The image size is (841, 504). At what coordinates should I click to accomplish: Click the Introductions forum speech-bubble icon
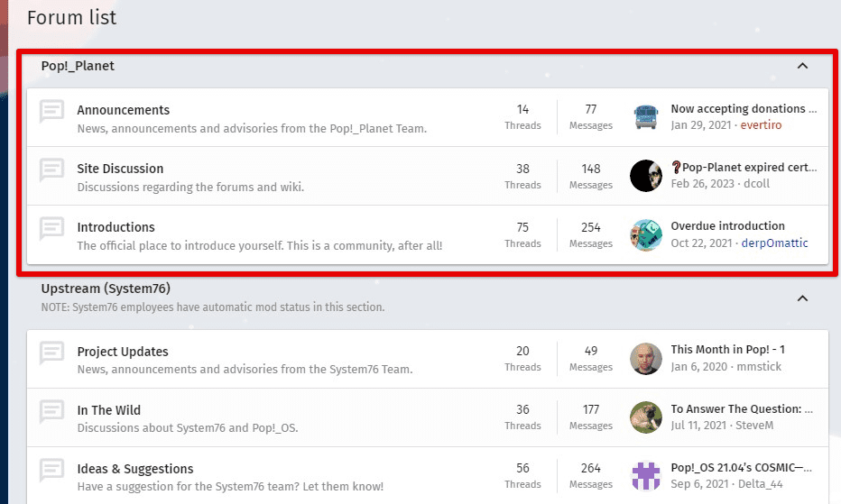click(52, 229)
